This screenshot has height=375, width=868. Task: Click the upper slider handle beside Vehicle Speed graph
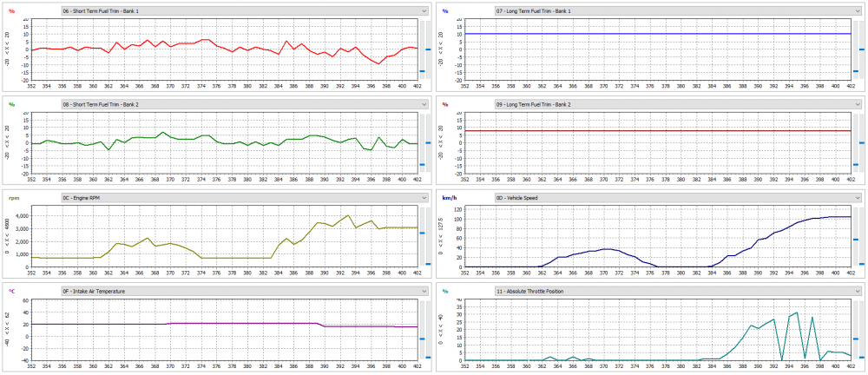(856, 240)
